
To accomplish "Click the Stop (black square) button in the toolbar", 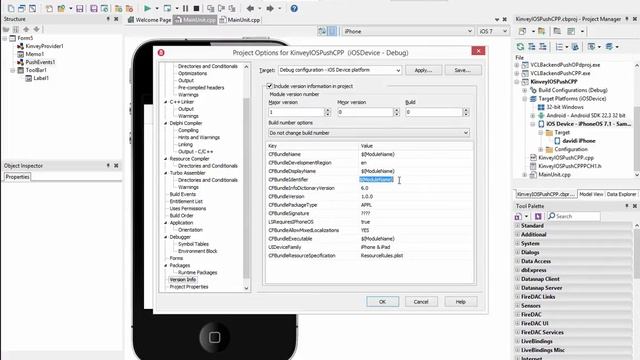I will tap(196, 8).
